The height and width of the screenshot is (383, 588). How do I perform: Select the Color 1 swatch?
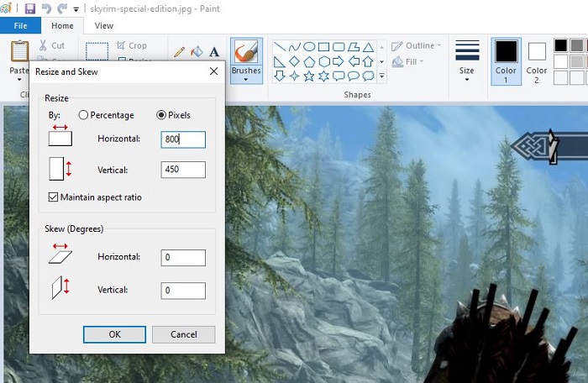tap(506, 61)
